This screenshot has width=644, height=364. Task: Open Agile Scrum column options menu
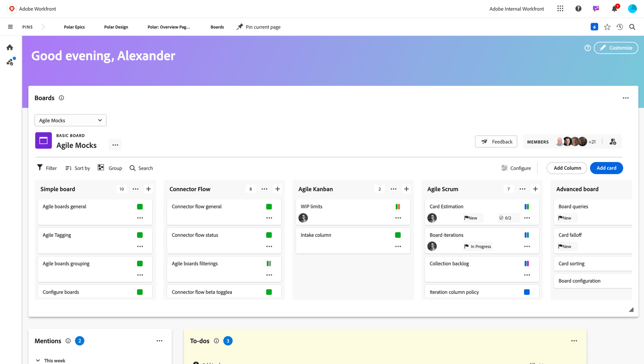pos(522,189)
